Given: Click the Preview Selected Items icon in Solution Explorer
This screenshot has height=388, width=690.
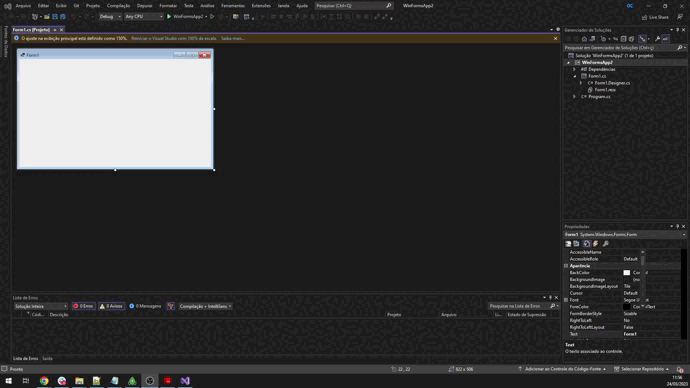Looking at the screenshot, I should pos(665,39).
